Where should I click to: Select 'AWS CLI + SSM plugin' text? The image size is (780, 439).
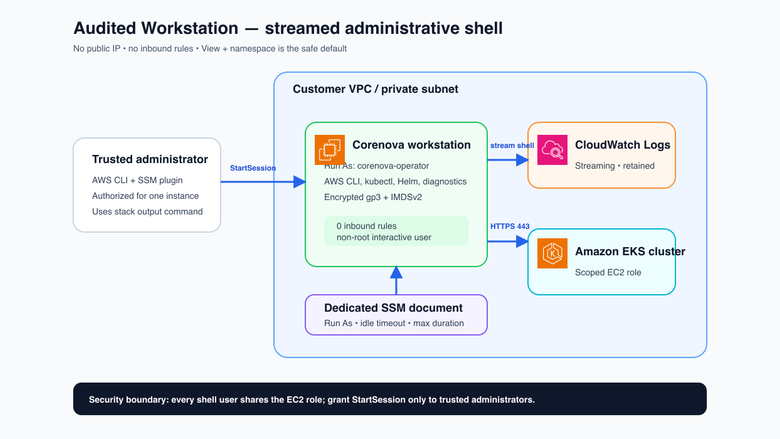137,180
